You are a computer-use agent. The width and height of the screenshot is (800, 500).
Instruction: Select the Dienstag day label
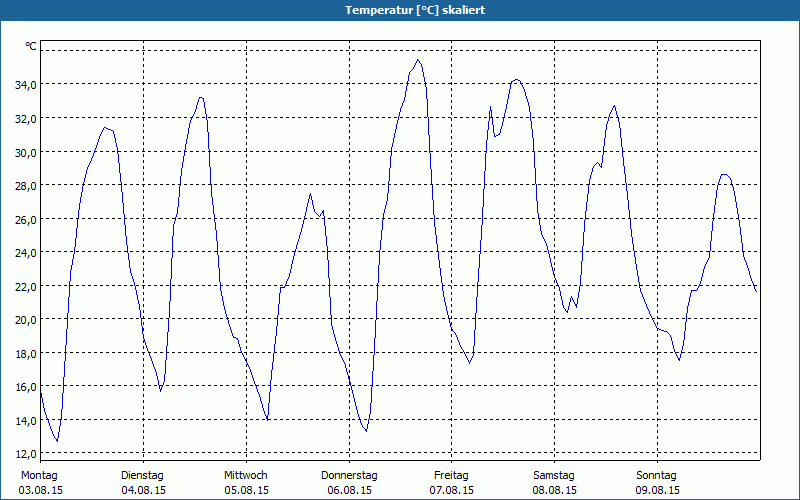142,476
